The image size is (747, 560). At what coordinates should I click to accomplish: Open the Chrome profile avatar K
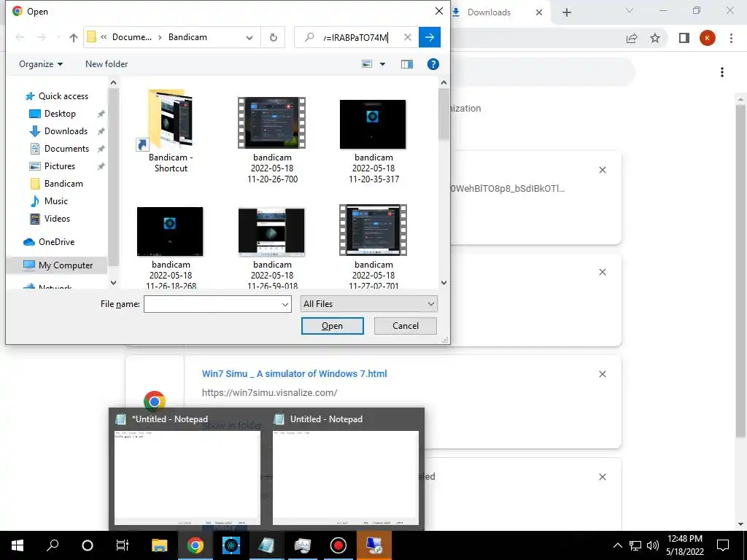[x=708, y=38]
